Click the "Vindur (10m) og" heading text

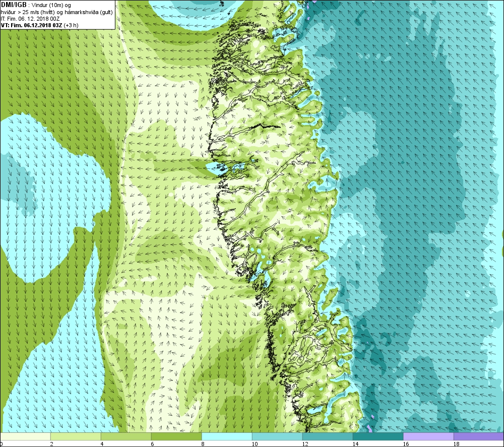coord(51,5)
